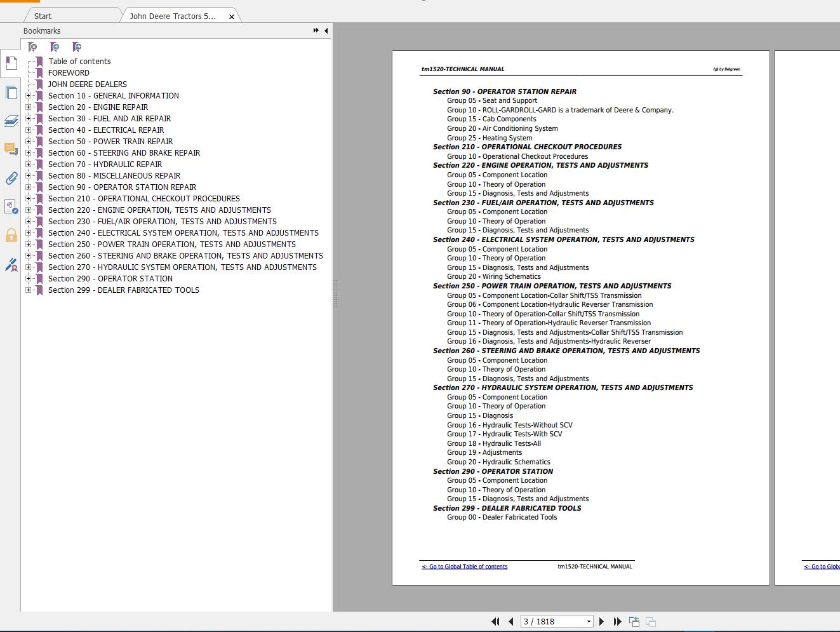The image size is (840, 632).
Task: Select Section 220 - ENGINE OPERATION bookmark
Action: tap(159, 210)
